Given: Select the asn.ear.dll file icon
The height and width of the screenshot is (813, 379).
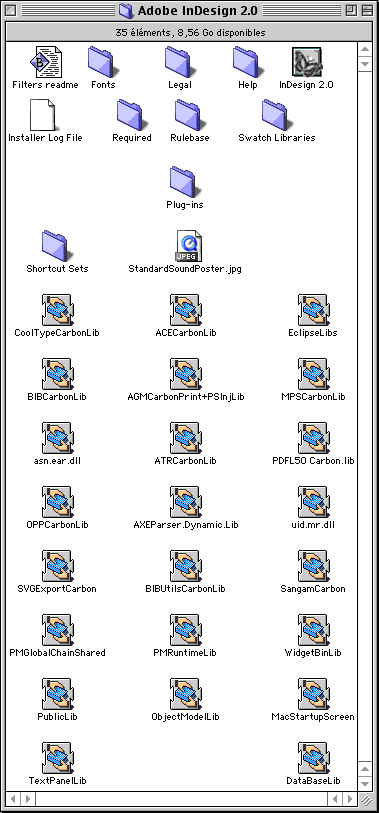Looking at the screenshot, I should 57,438.
